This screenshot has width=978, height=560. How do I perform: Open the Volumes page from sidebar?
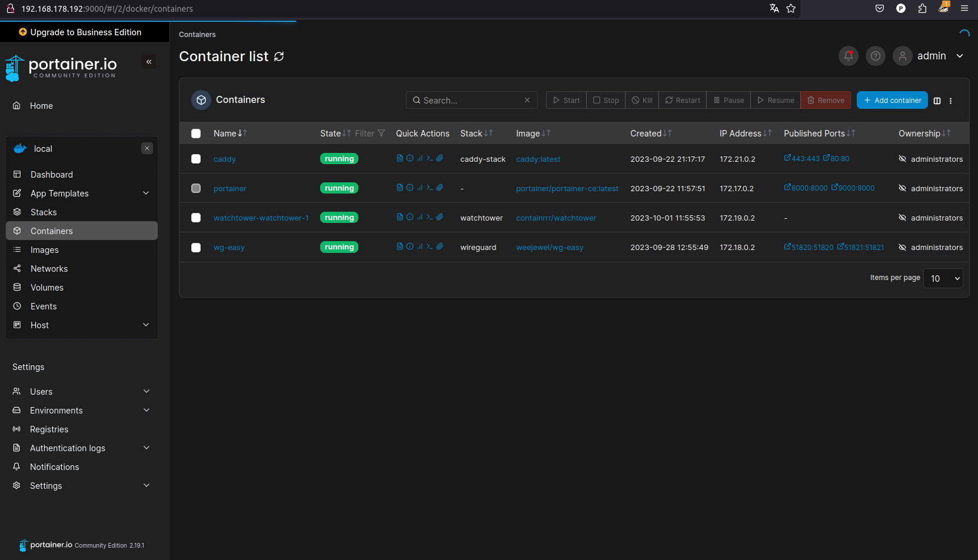point(47,288)
